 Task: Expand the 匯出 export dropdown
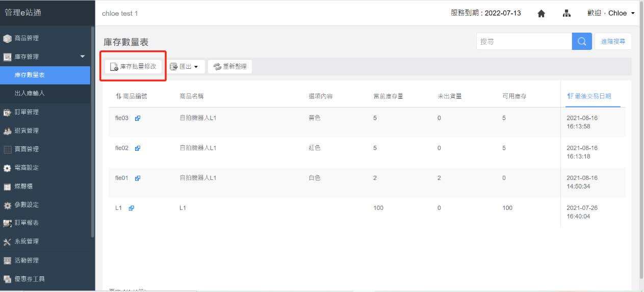(186, 67)
